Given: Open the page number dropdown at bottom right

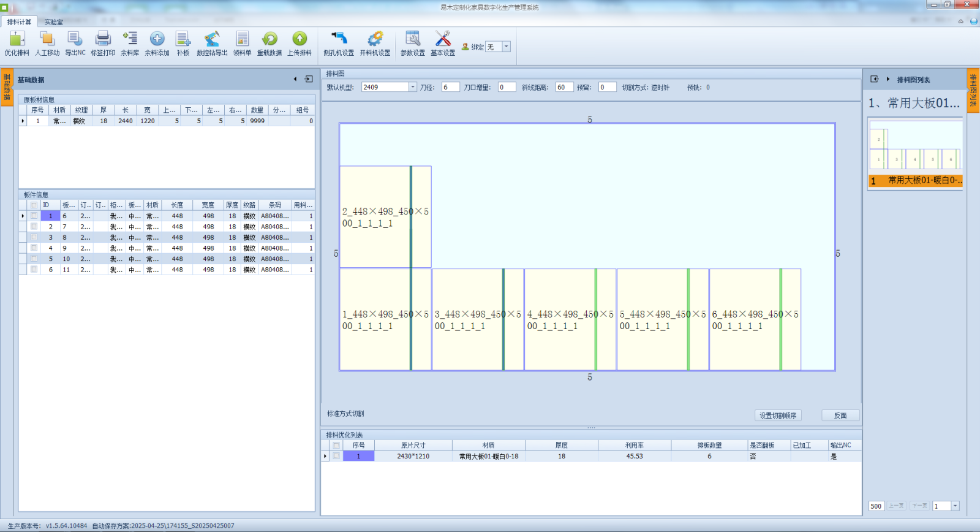Looking at the screenshot, I should point(955,506).
